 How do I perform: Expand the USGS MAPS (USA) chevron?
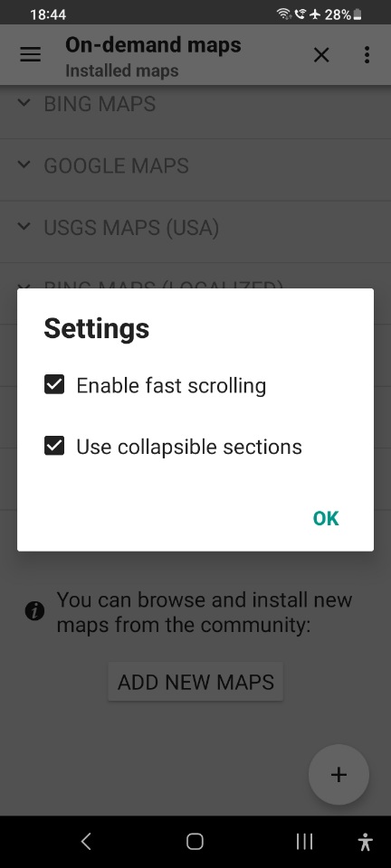coord(24,227)
